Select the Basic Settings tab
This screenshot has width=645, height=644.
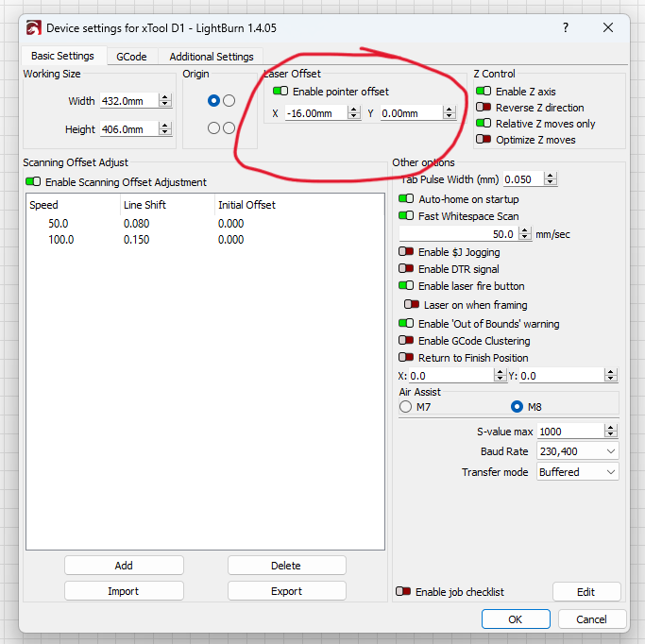pos(62,56)
